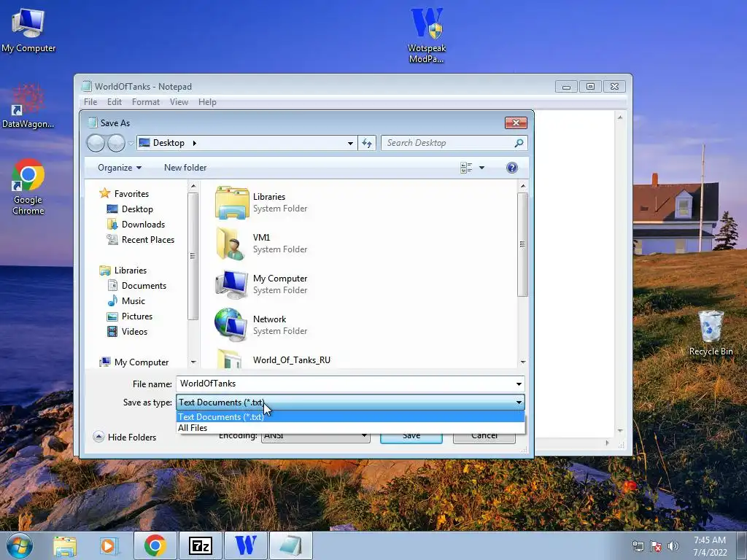Open the Notepad View menu
This screenshot has height=560, width=747.
coord(179,102)
